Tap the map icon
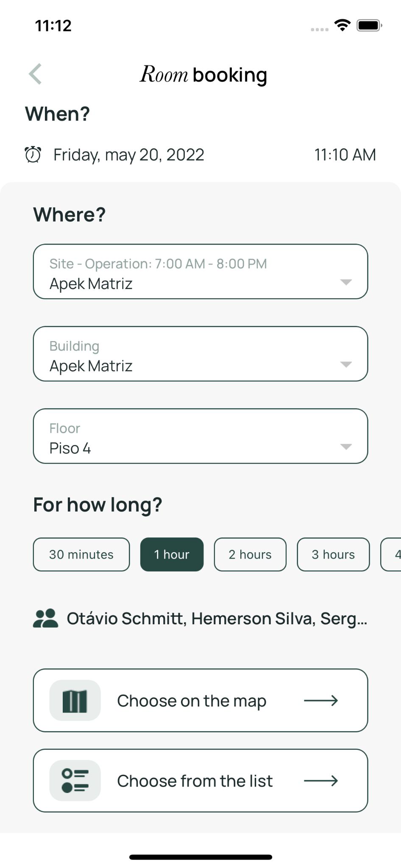This screenshot has height=868, width=401. pyautogui.click(x=75, y=701)
